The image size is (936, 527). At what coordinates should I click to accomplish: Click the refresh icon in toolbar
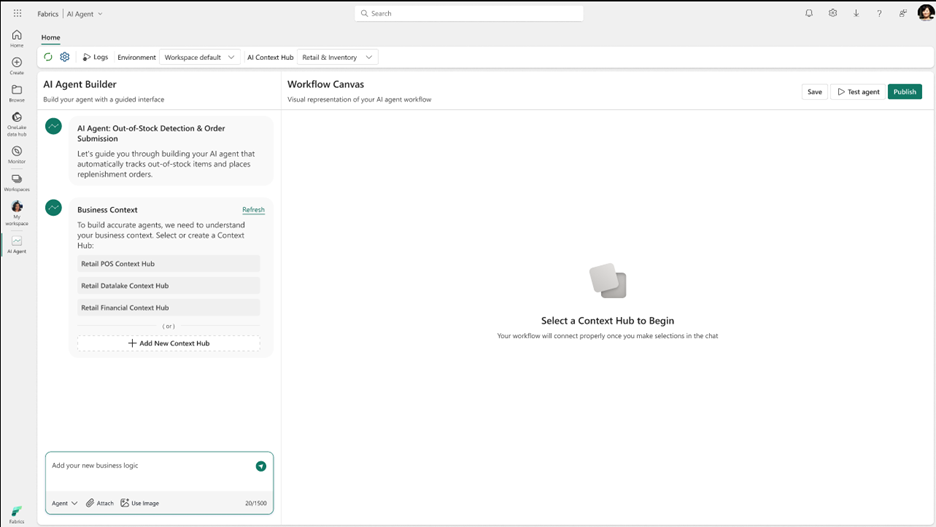48,57
